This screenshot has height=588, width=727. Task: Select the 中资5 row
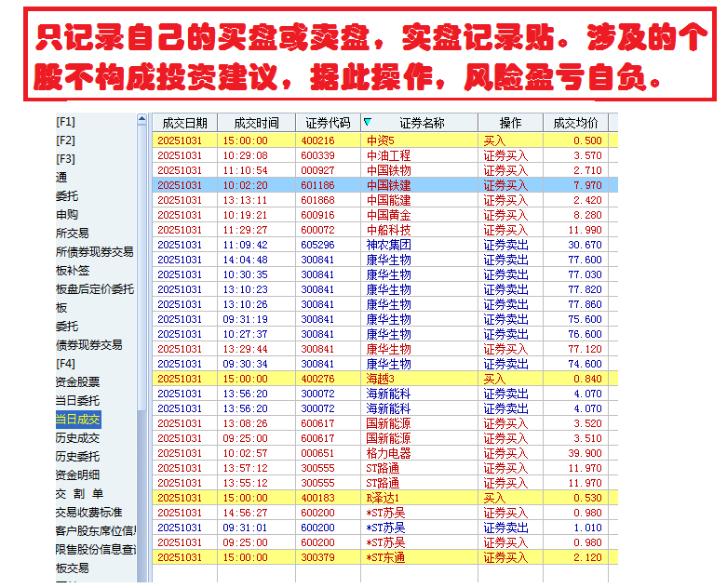384,140
